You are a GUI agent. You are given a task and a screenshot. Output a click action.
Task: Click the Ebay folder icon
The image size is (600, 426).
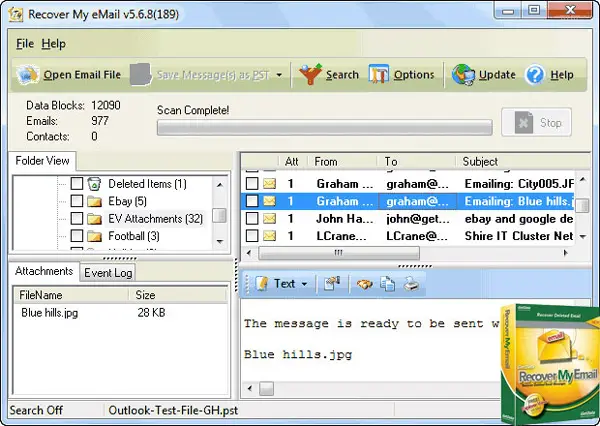(95, 201)
